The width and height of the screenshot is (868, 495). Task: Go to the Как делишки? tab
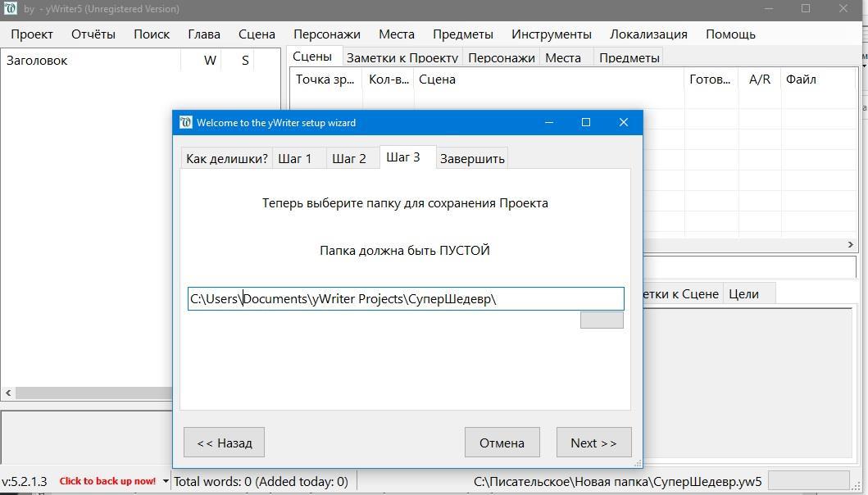[226, 158]
